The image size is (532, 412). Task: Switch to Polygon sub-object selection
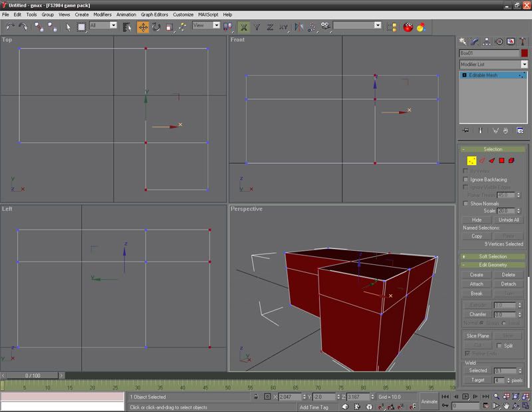(501, 160)
